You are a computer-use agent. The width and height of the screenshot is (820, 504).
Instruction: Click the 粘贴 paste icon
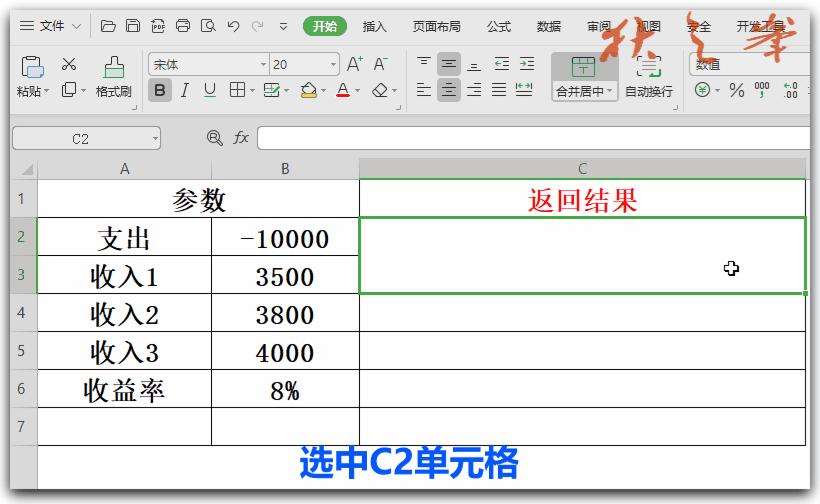coord(32,67)
